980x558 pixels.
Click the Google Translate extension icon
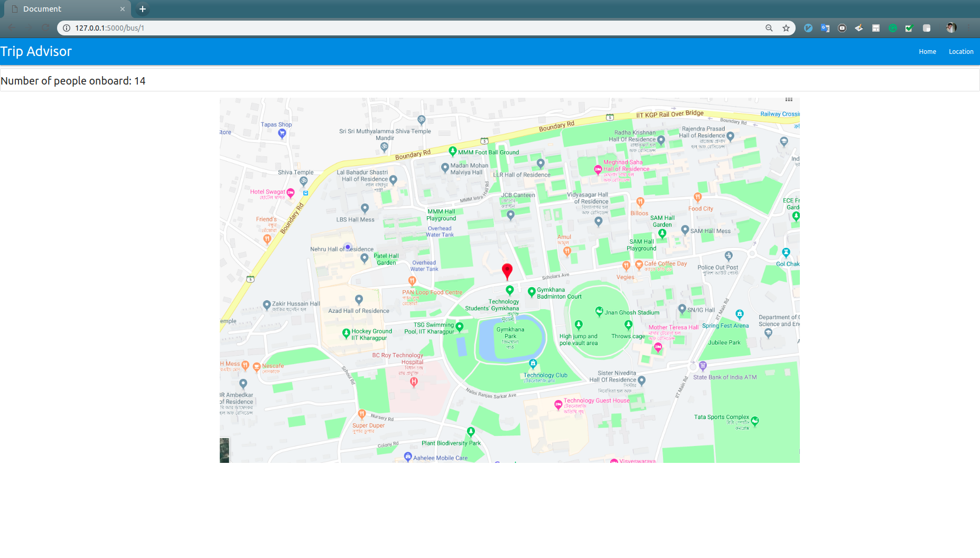click(825, 28)
